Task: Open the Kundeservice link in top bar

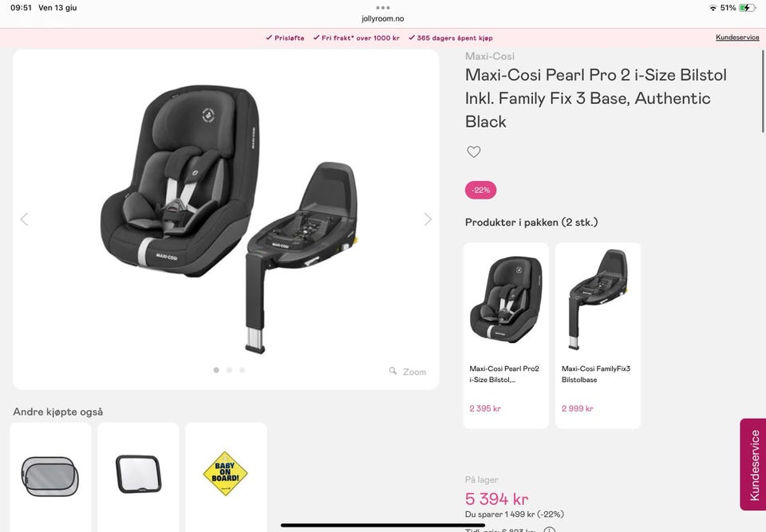Action: click(737, 37)
